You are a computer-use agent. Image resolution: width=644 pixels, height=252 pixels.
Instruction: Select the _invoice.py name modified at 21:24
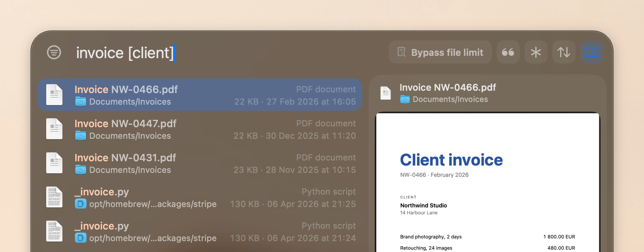[102, 226]
